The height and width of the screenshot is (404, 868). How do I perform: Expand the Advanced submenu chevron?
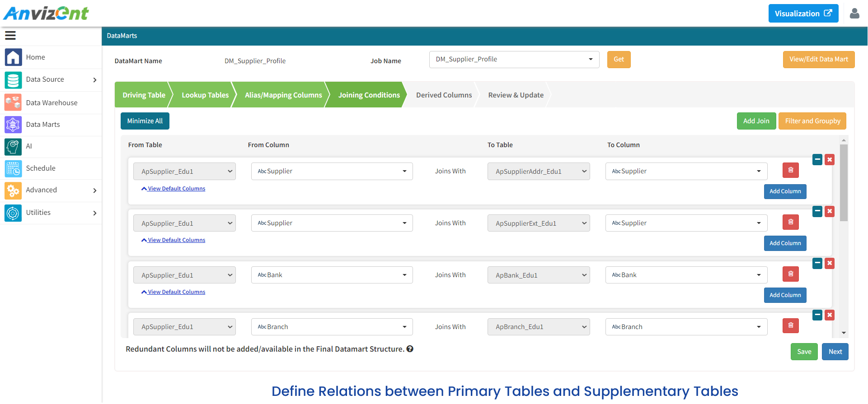pos(95,190)
